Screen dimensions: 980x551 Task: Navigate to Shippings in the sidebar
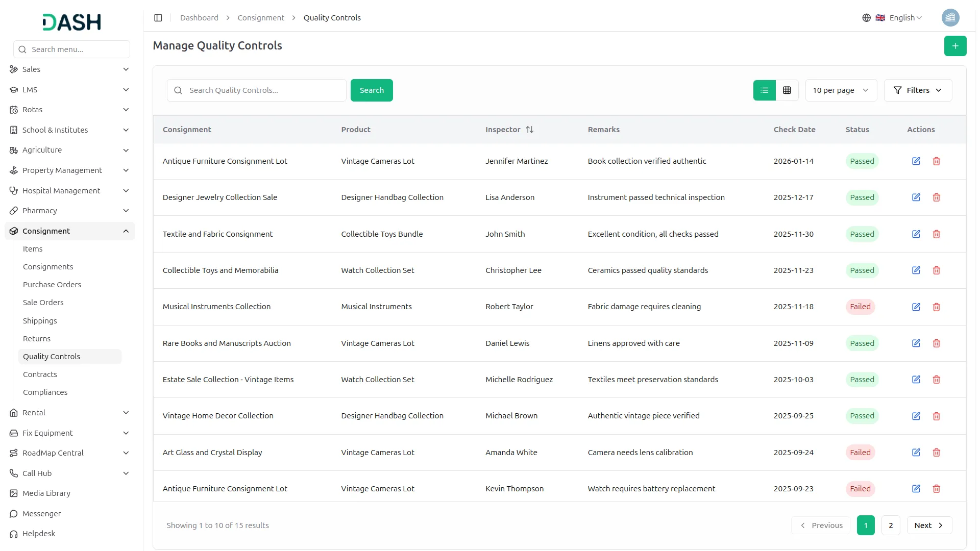[x=39, y=320]
